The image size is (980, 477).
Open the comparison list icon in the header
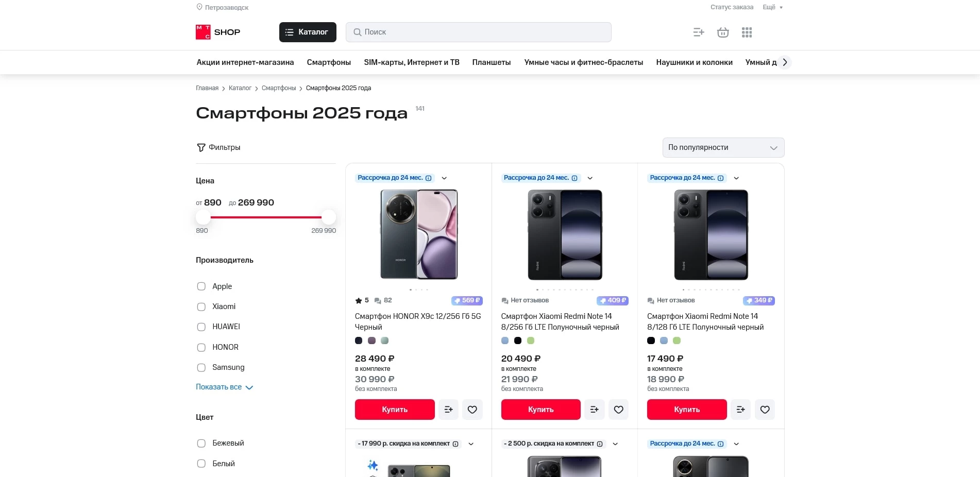coord(699,32)
